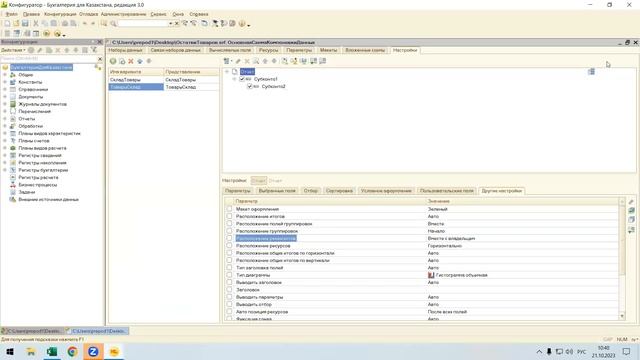Switch to the Выбранные поля tab

pos(277,191)
